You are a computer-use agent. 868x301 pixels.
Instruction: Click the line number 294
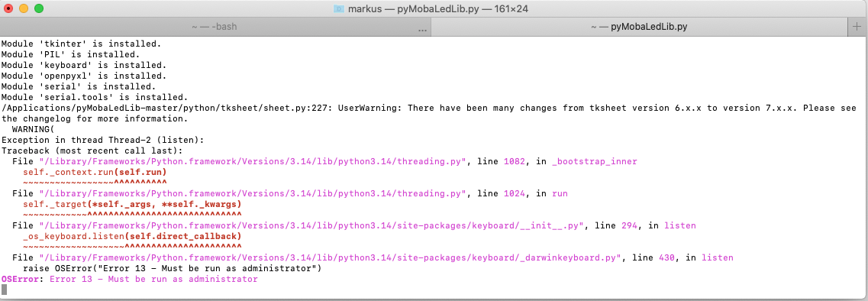tap(629, 226)
